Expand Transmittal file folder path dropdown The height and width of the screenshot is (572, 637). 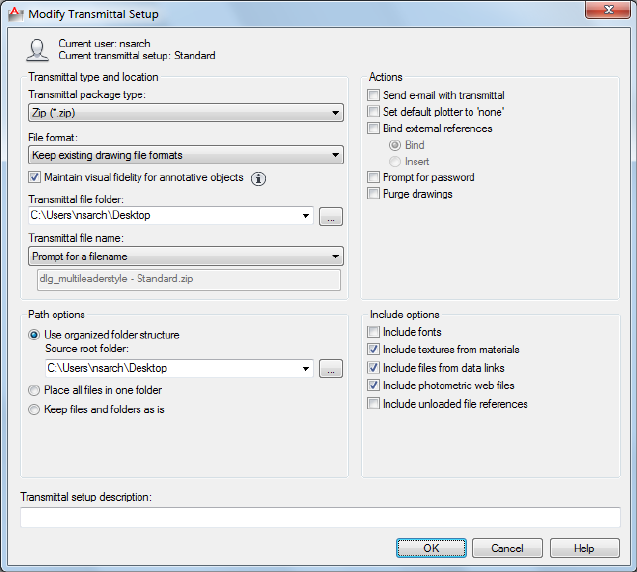click(x=305, y=215)
